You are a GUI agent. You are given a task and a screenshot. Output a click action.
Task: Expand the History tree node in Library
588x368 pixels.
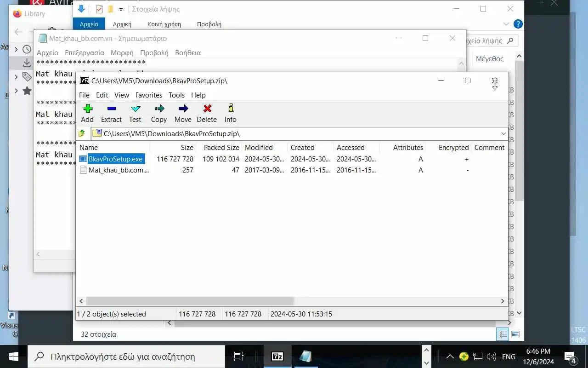click(16, 49)
